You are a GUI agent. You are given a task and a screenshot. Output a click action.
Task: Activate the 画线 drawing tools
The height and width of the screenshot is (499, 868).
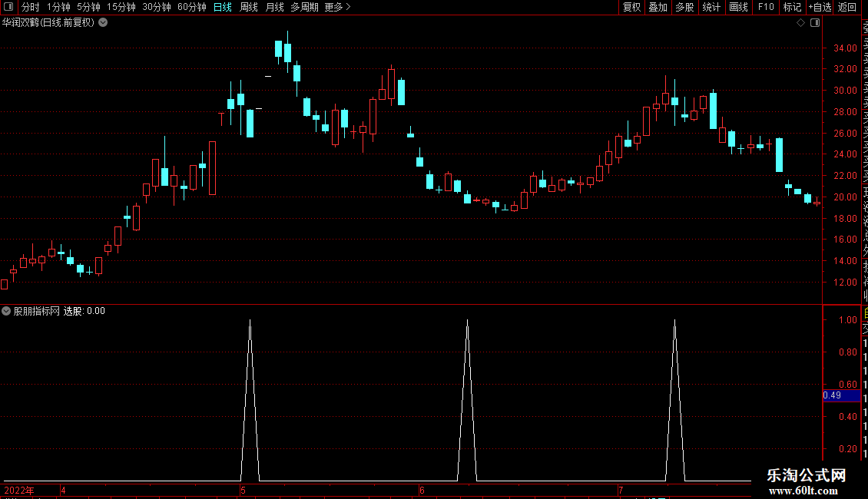tap(738, 7)
